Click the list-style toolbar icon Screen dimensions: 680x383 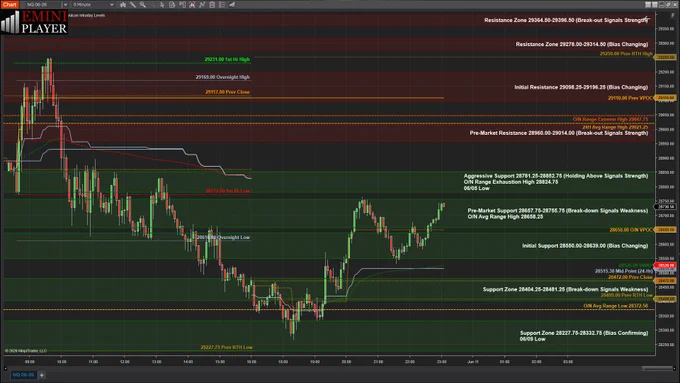tap(222, 4)
